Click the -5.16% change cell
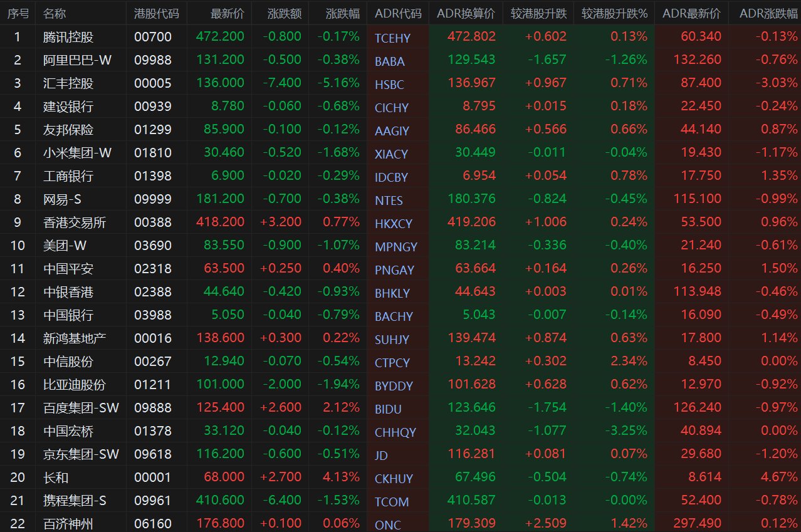This screenshot has height=532, width=801. (x=338, y=83)
